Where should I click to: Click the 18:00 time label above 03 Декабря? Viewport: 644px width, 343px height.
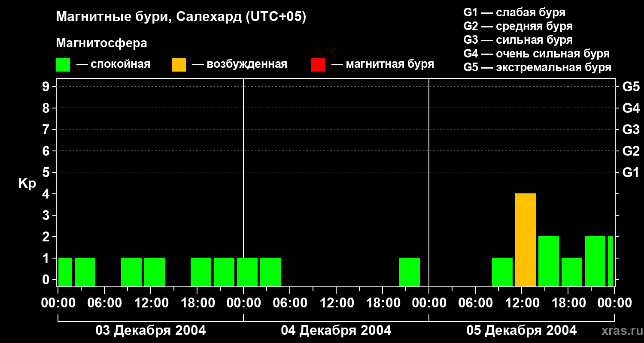197,303
